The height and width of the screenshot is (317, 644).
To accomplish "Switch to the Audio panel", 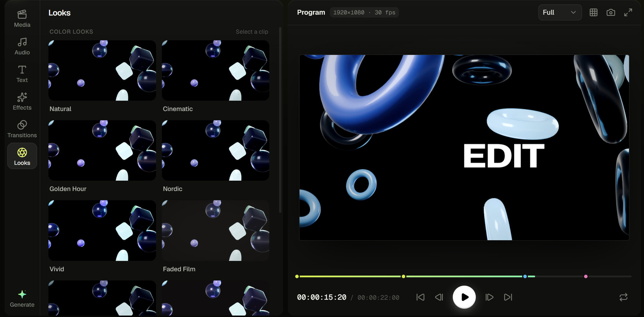I will click(x=22, y=46).
